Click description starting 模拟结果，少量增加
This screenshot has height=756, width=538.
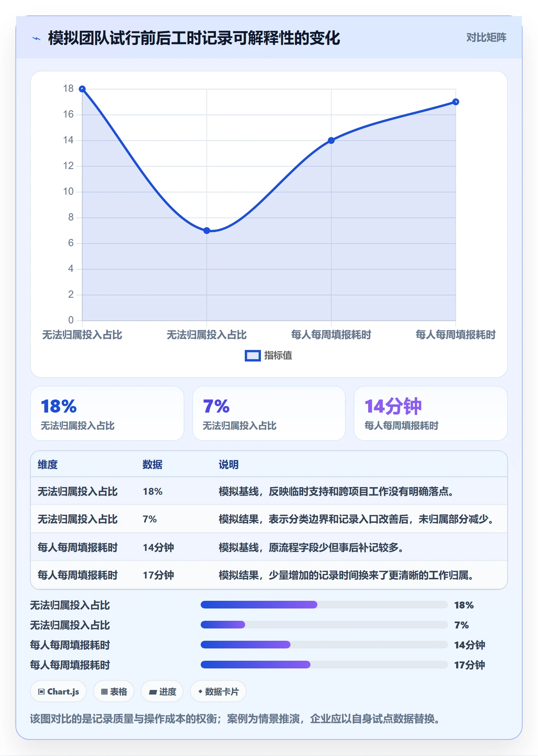click(x=347, y=575)
